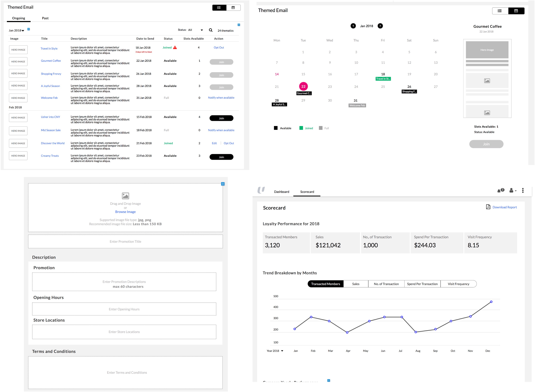This screenshot has width=537, height=392.
Task: Switch to the Past tab
Action: 45,18
